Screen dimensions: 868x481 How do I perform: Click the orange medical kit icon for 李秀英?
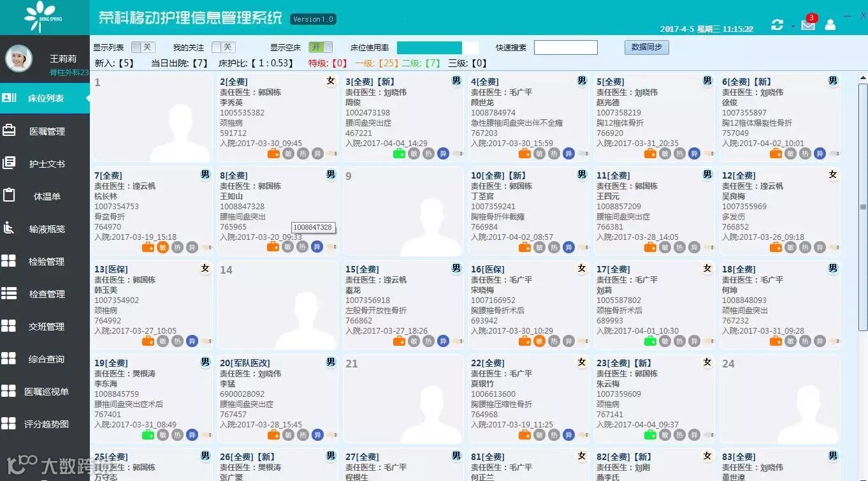click(x=273, y=153)
